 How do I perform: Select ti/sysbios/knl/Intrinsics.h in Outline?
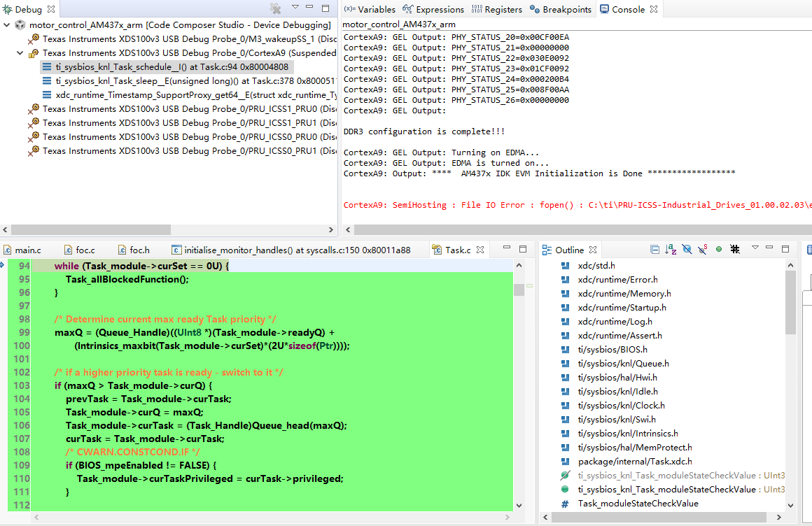(628, 434)
